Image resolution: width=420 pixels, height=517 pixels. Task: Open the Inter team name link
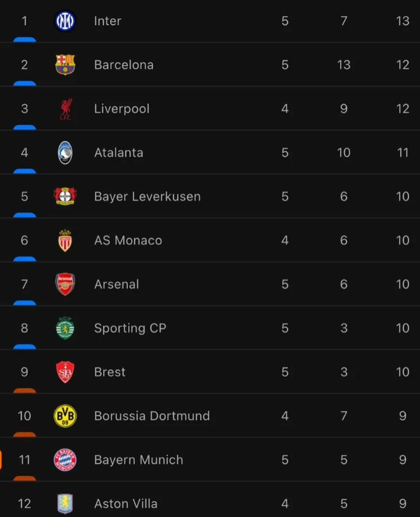coord(108,21)
